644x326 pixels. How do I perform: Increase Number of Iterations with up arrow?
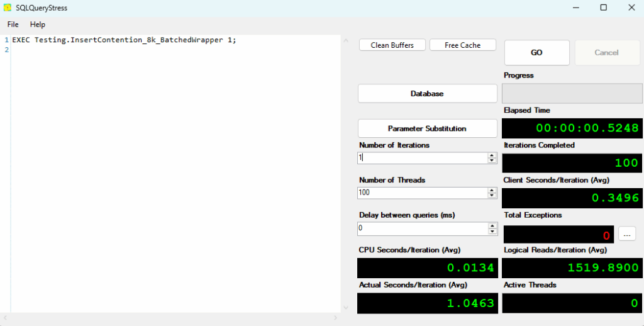tap(492, 155)
